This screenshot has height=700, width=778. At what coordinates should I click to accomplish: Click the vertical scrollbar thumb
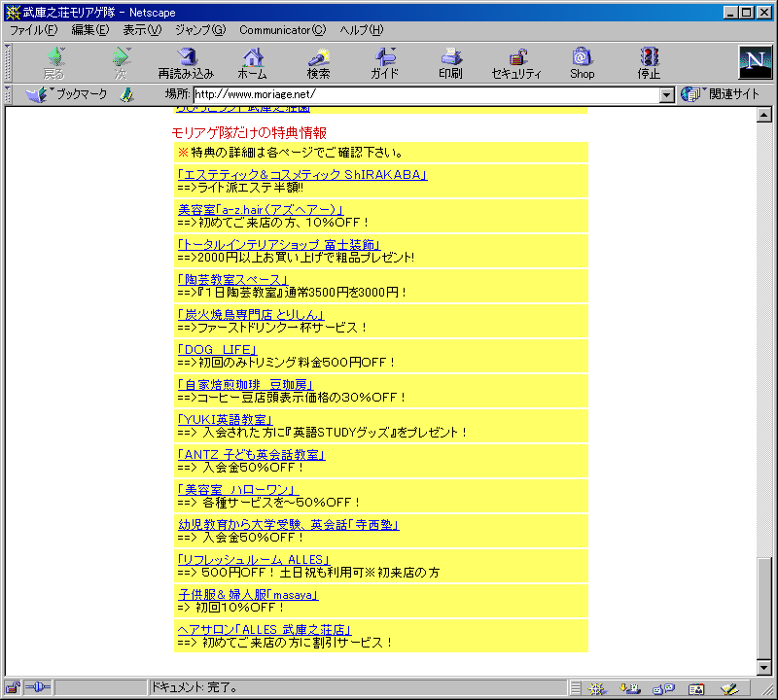coord(764,608)
